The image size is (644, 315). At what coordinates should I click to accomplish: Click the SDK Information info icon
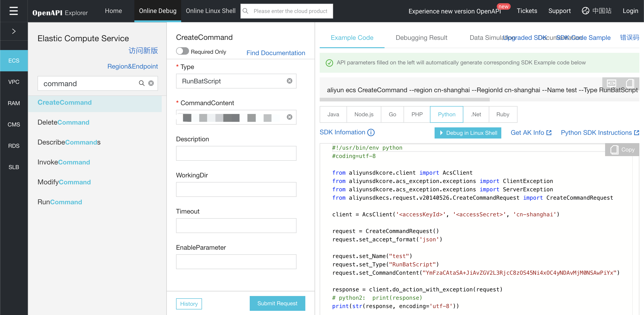point(371,132)
